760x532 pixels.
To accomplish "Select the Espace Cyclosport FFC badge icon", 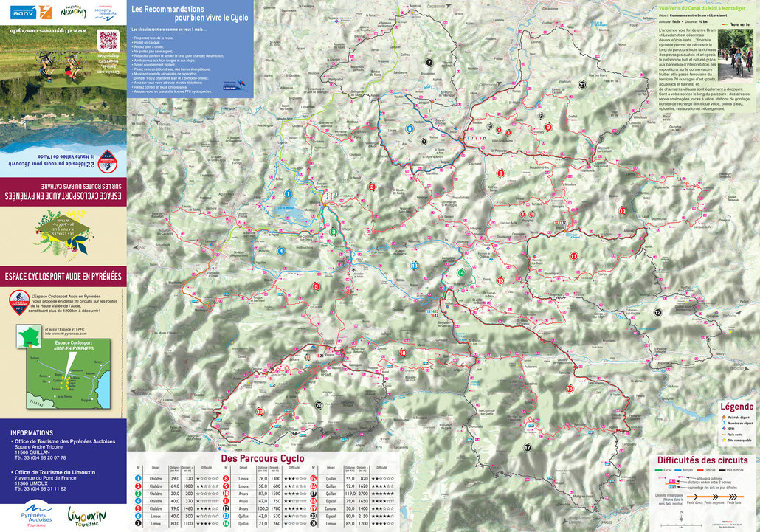I will (x=19, y=302).
